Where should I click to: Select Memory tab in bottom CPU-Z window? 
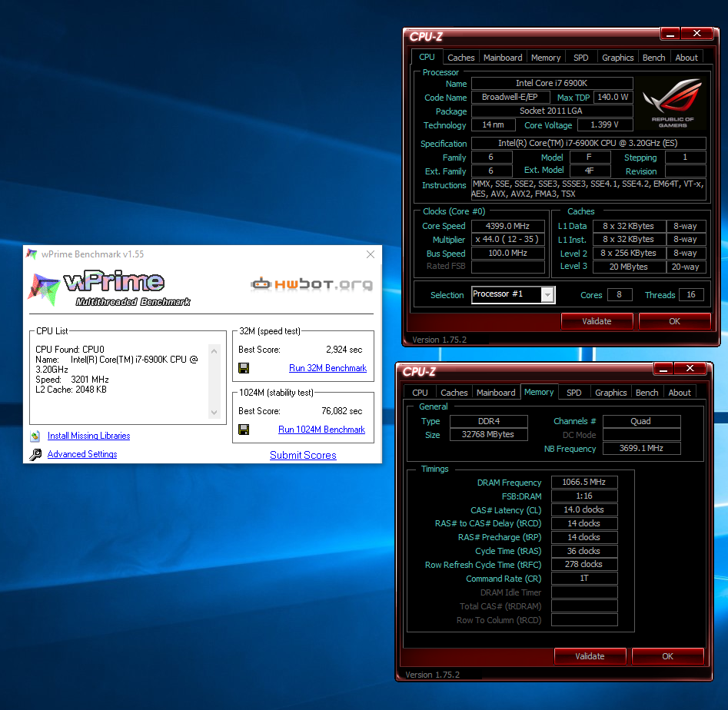point(539,392)
